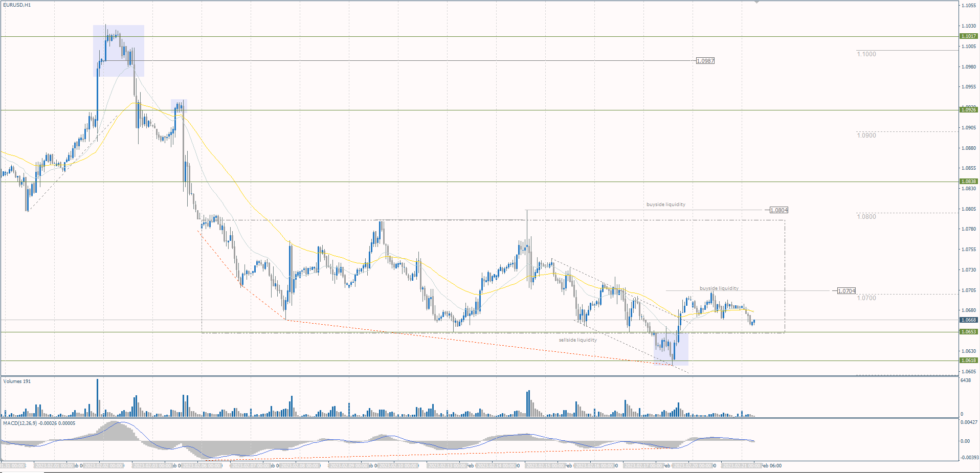Click the 2023.02.02 00:00 date marker

click(103, 466)
